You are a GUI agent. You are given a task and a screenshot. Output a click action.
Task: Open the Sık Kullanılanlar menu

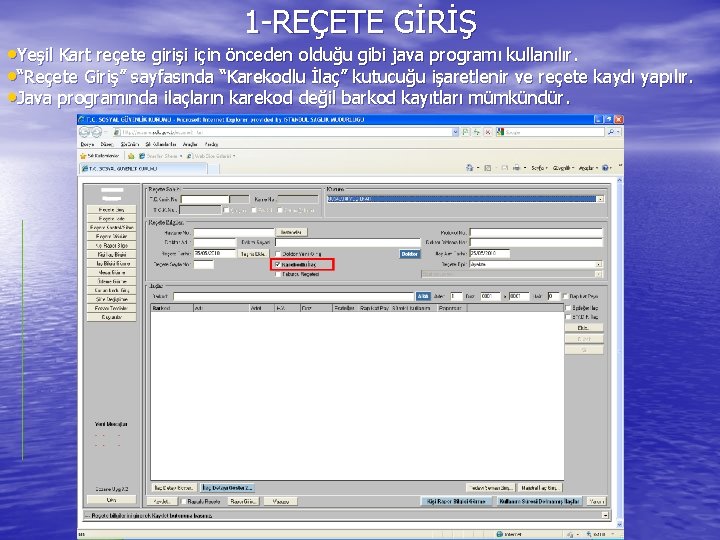(x=161, y=144)
